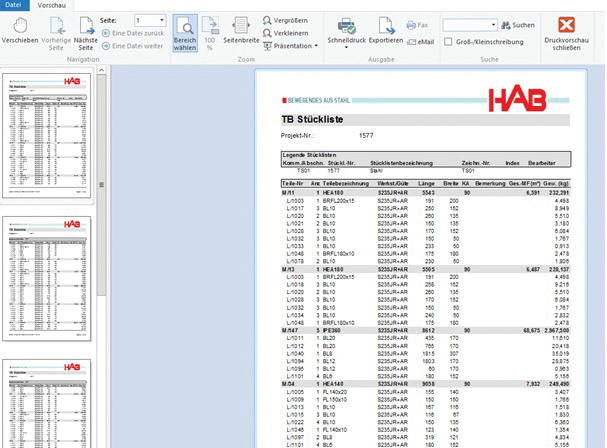Set zoom to 100 %

pyautogui.click(x=210, y=34)
